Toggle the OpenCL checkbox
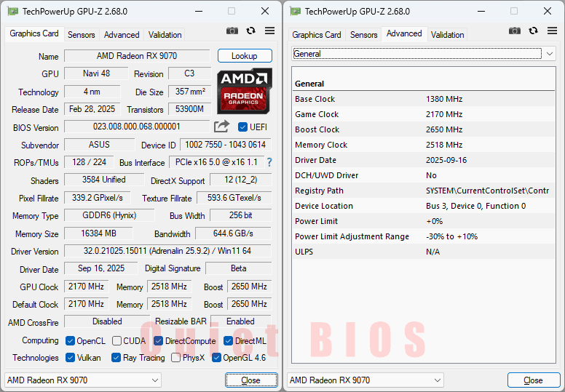Viewport: 565px width, 392px height. pos(71,340)
